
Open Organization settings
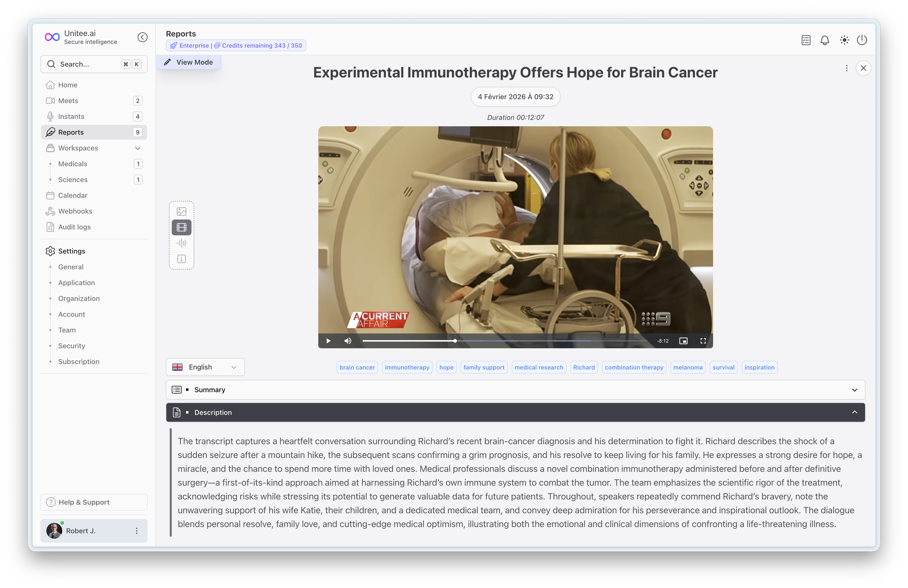click(x=79, y=299)
